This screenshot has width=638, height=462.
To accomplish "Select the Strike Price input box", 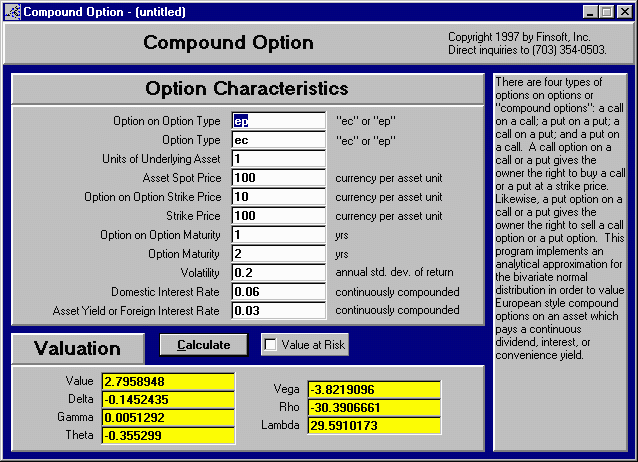I will 278,216.
